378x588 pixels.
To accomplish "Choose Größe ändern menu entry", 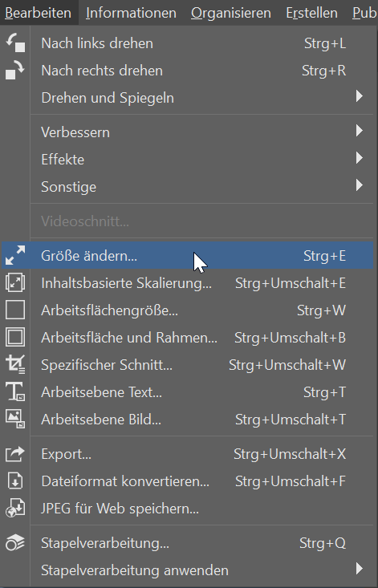I will pyautogui.click(x=188, y=255).
